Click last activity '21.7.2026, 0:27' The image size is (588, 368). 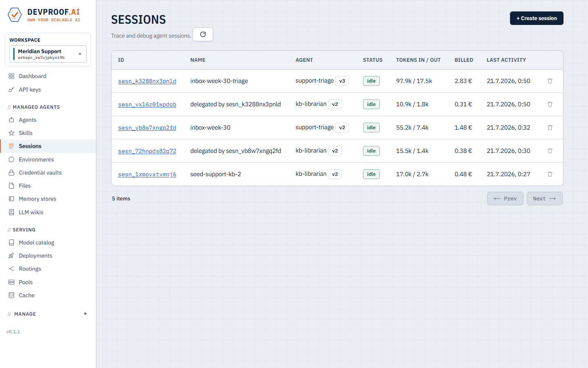pyautogui.click(x=508, y=174)
